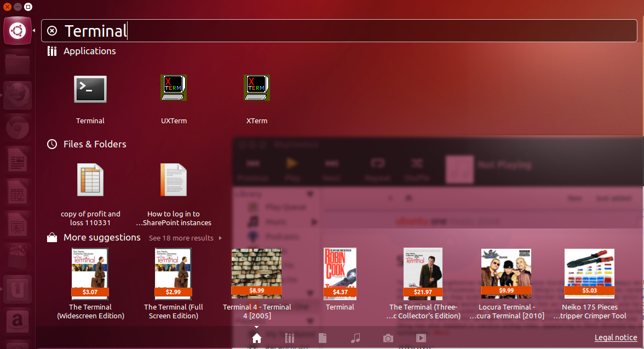This screenshot has height=349, width=644.
Task: Open Amazon from the launcher
Action: (18, 322)
